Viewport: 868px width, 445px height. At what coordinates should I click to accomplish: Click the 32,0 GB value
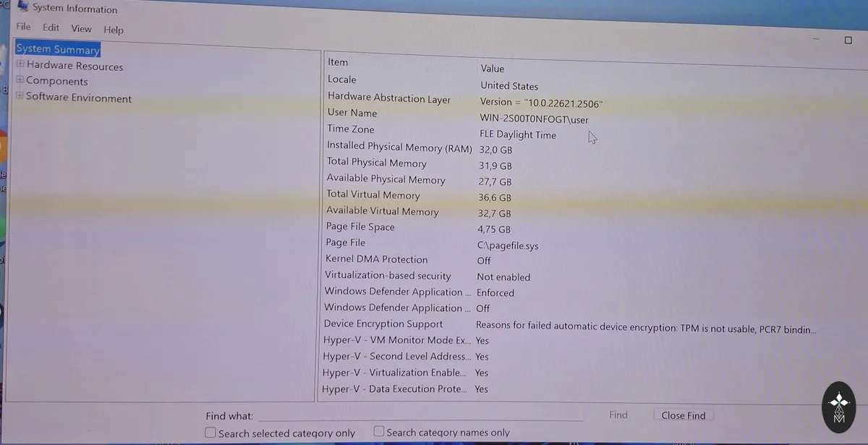(x=495, y=150)
